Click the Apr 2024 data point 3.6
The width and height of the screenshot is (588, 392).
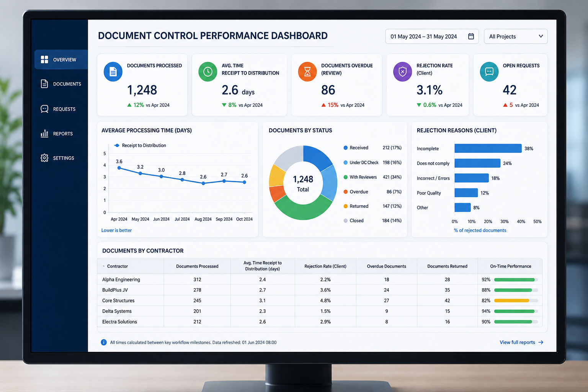click(119, 168)
